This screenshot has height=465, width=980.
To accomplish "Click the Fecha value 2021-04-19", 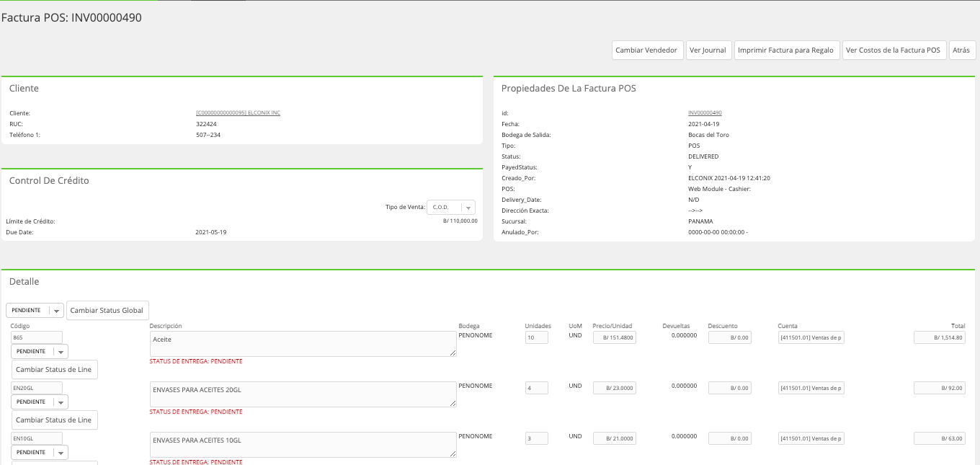I will click(x=704, y=124).
